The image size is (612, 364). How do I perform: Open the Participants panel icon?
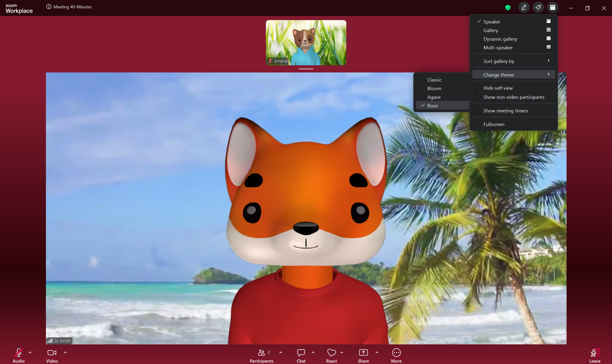pyautogui.click(x=261, y=353)
